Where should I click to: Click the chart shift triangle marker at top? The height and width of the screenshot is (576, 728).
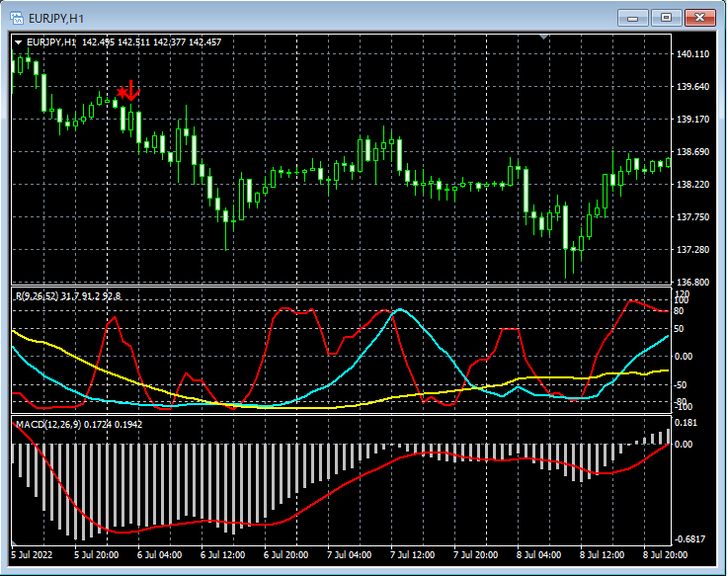coord(543,38)
